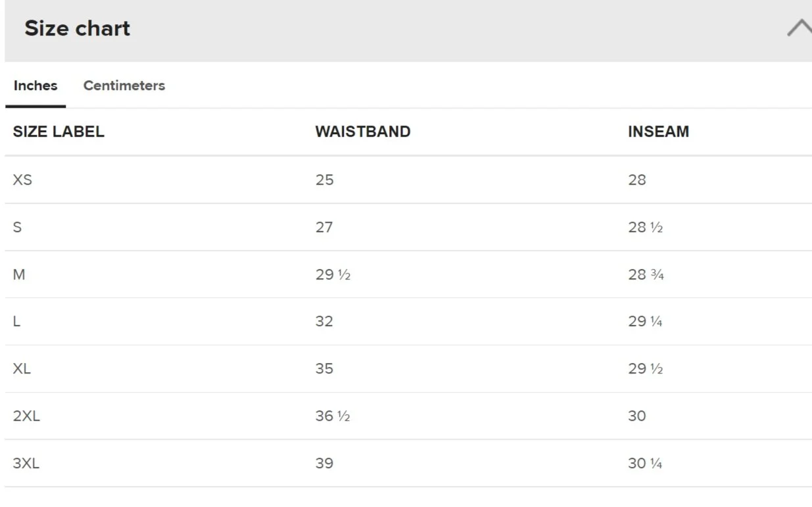Click inseam value 30 ¼ for 3XL
The image size is (812, 507).
click(x=645, y=464)
